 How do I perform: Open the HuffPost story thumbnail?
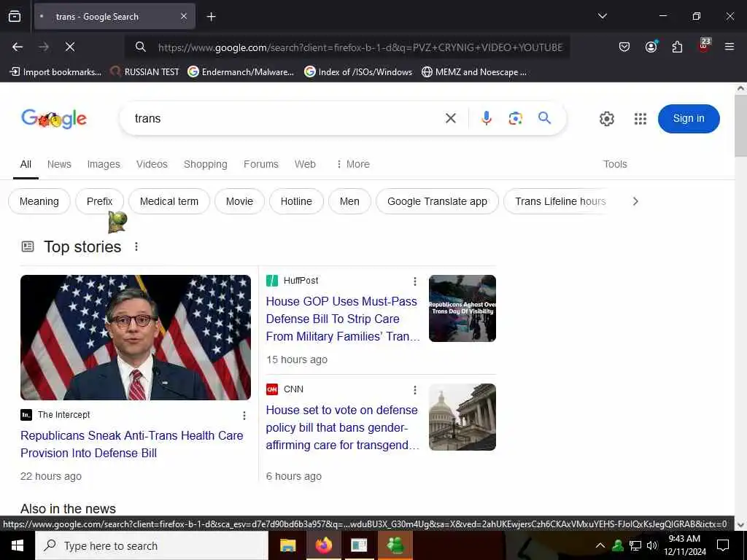tap(462, 308)
